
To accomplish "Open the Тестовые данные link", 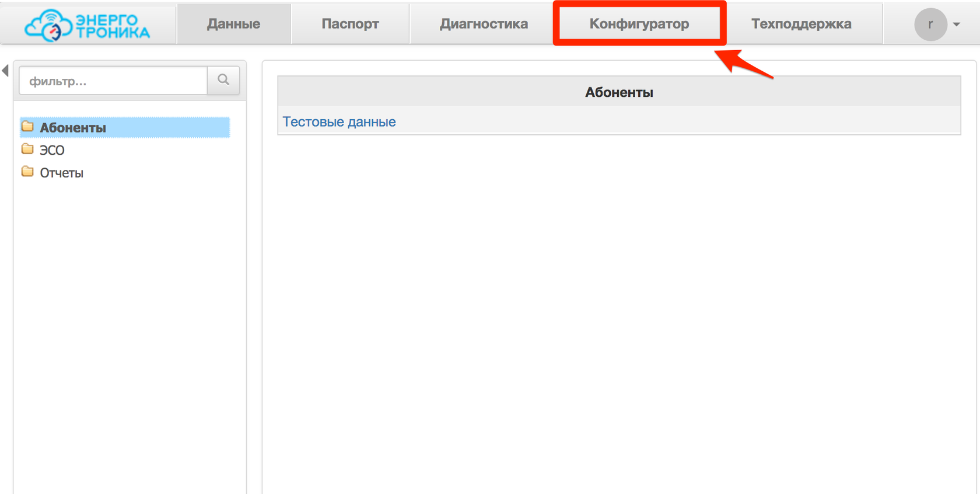I will [339, 121].
